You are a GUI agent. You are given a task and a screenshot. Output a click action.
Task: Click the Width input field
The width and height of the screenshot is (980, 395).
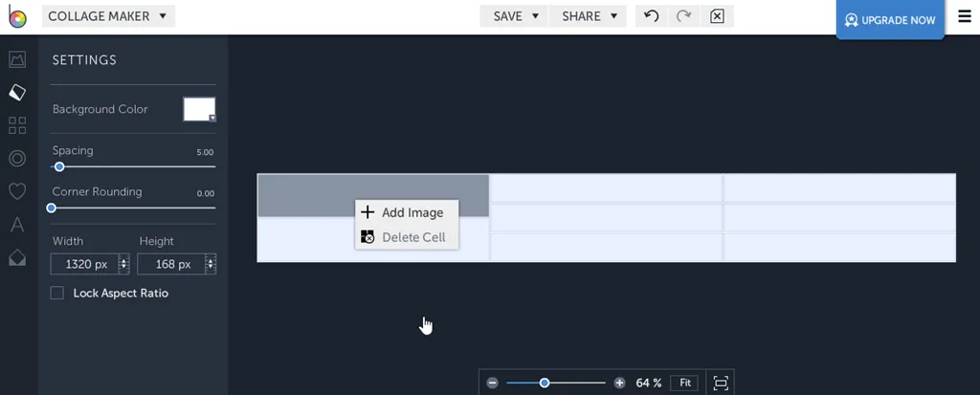coord(90,264)
